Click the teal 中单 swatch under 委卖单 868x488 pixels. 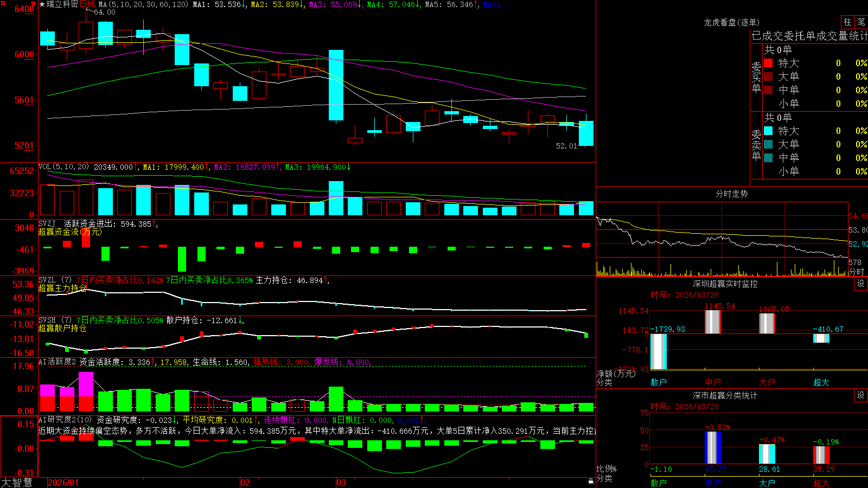tap(768, 158)
